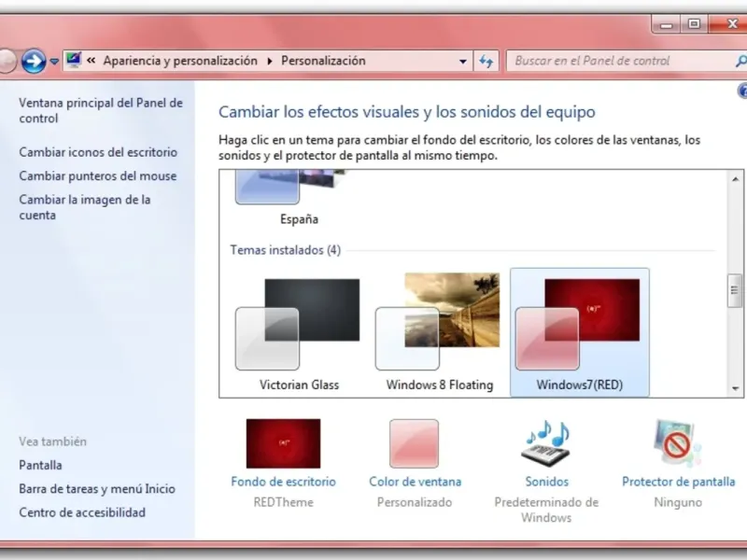Open Pantalla link under Vea también
747x560 pixels.
point(40,465)
